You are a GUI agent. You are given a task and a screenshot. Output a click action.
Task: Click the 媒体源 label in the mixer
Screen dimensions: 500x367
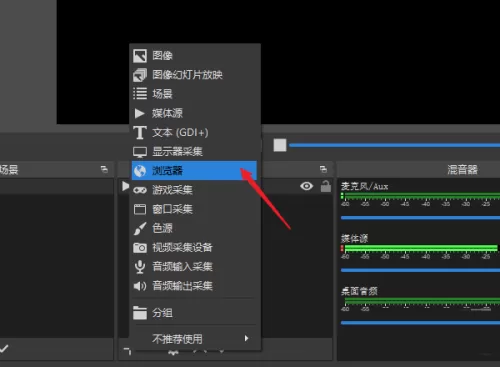coord(354,238)
